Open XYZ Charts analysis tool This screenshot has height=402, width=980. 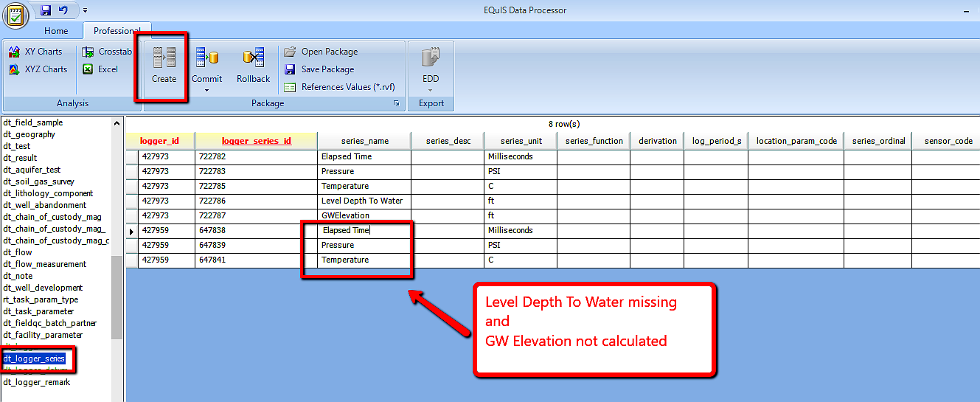37,69
